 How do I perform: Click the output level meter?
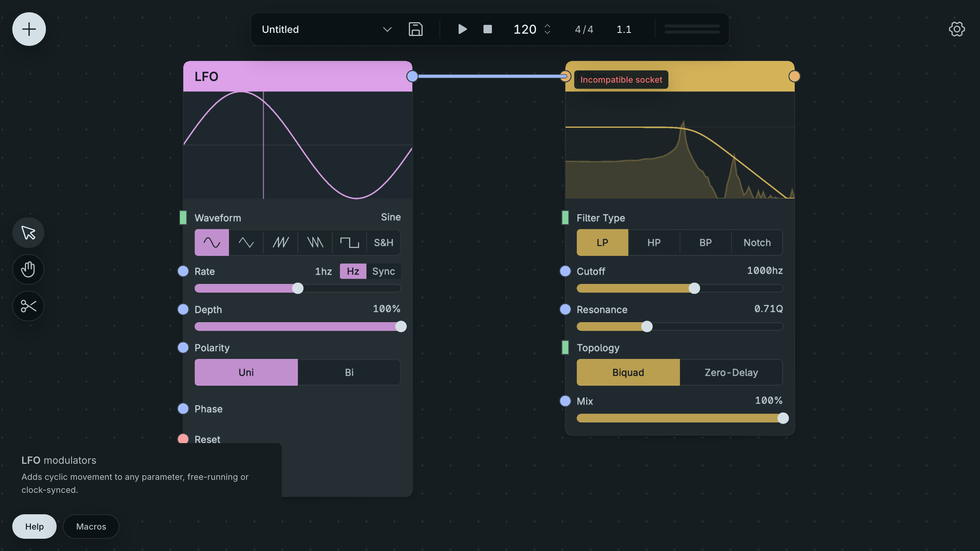click(692, 29)
